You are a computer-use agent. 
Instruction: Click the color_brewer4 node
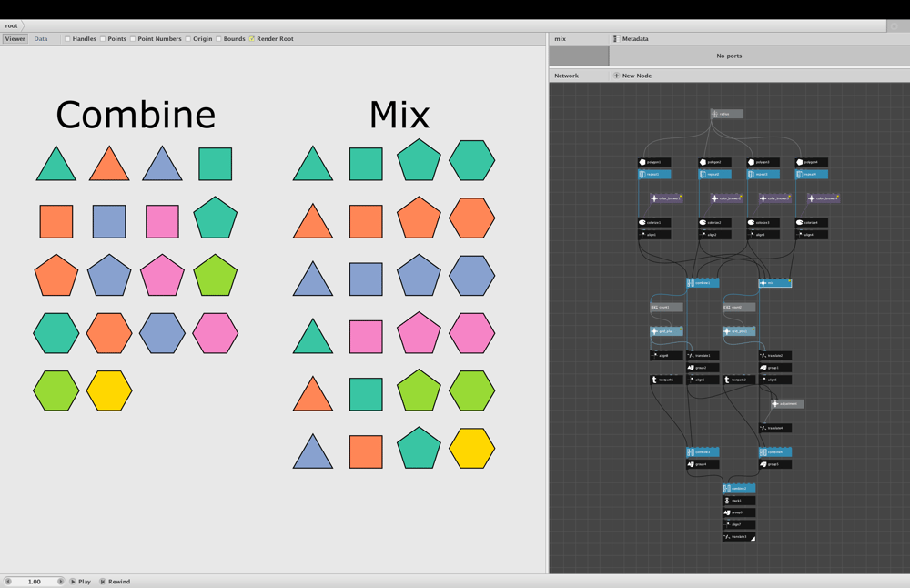click(x=824, y=198)
